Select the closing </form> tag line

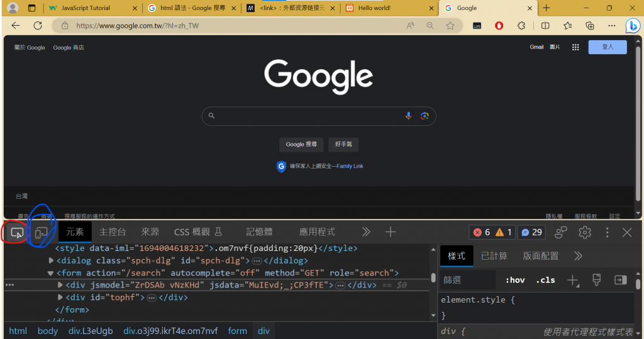pyautogui.click(x=72, y=309)
